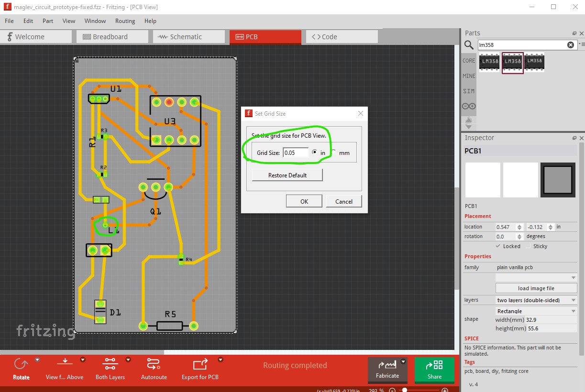This screenshot has width=585, height=392.
Task: Expand the Rectangle shape dropdown
Action: [x=537, y=311]
